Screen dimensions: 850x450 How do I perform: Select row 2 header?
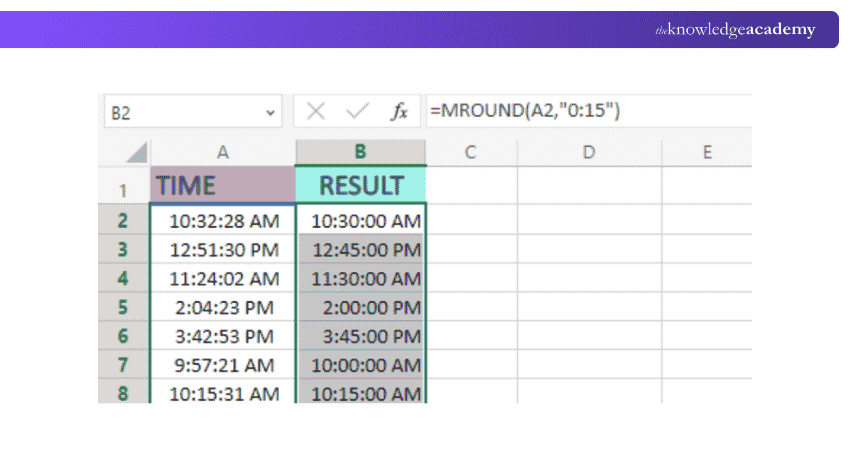tap(124, 220)
